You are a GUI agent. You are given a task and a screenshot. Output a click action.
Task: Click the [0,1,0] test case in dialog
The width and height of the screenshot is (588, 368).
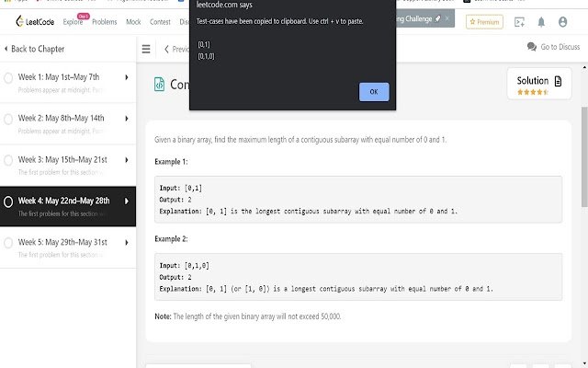206,56
